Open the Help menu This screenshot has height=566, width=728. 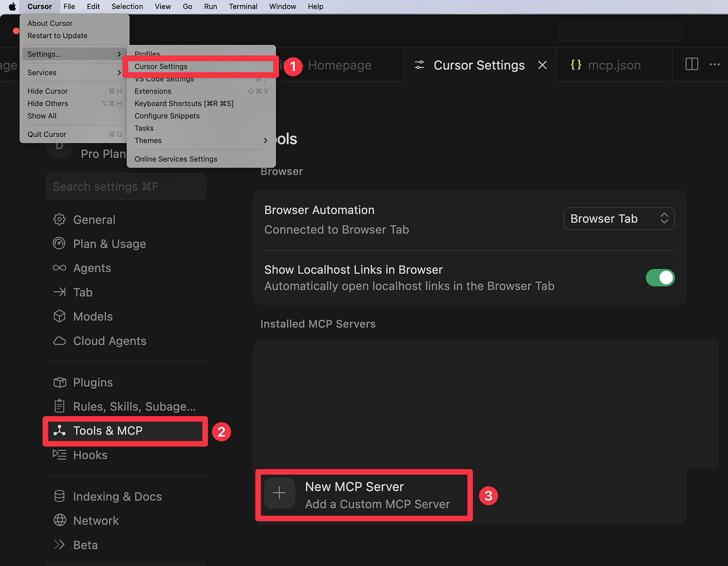315,6
